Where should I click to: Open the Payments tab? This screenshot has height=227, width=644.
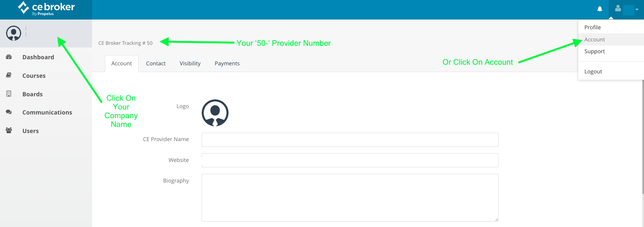[227, 63]
